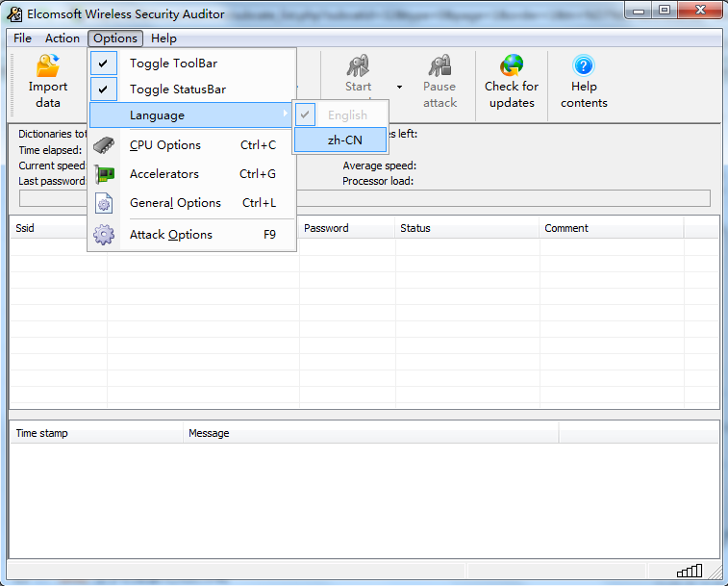Click the General Options document icon
728x586 pixels.
[x=104, y=203]
